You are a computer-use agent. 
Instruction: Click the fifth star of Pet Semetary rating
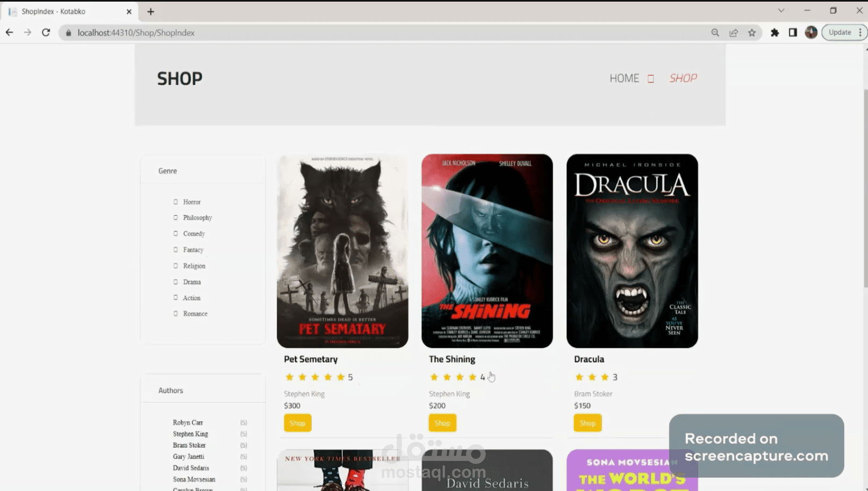click(341, 377)
